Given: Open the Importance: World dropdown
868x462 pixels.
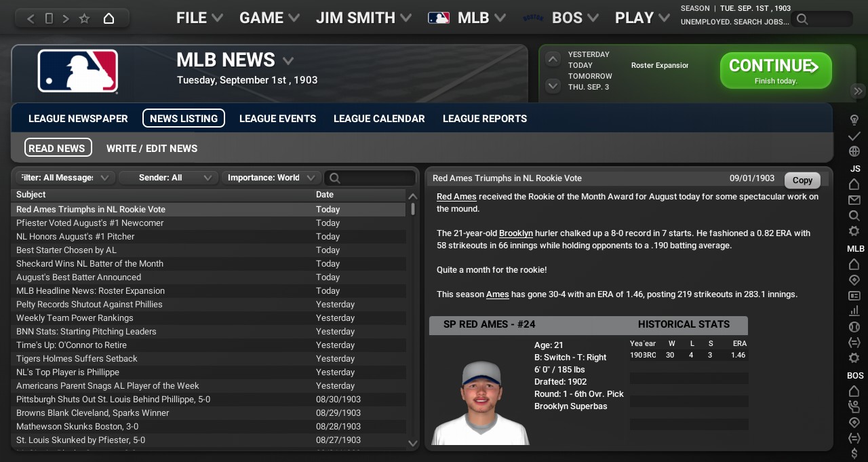Looking at the screenshot, I should coord(271,178).
